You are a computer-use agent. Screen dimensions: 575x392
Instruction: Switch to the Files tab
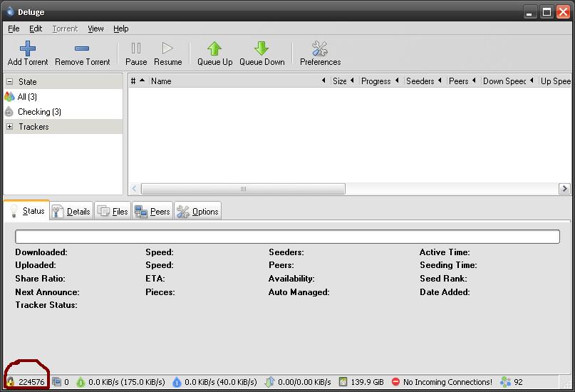113,212
